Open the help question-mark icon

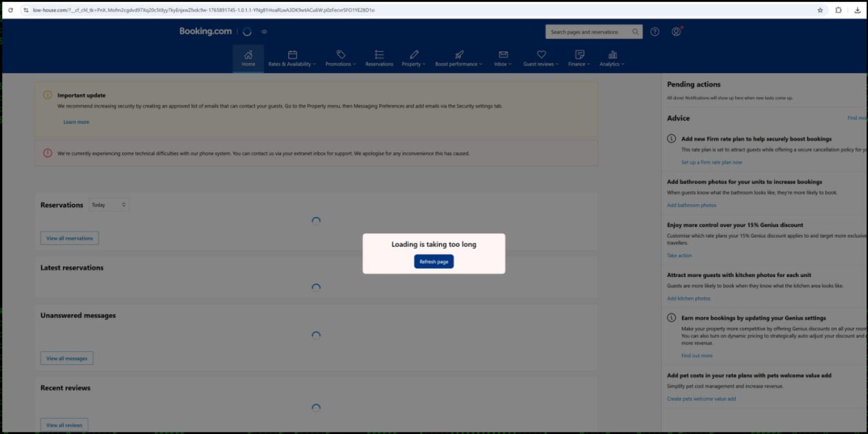pyautogui.click(x=654, y=31)
